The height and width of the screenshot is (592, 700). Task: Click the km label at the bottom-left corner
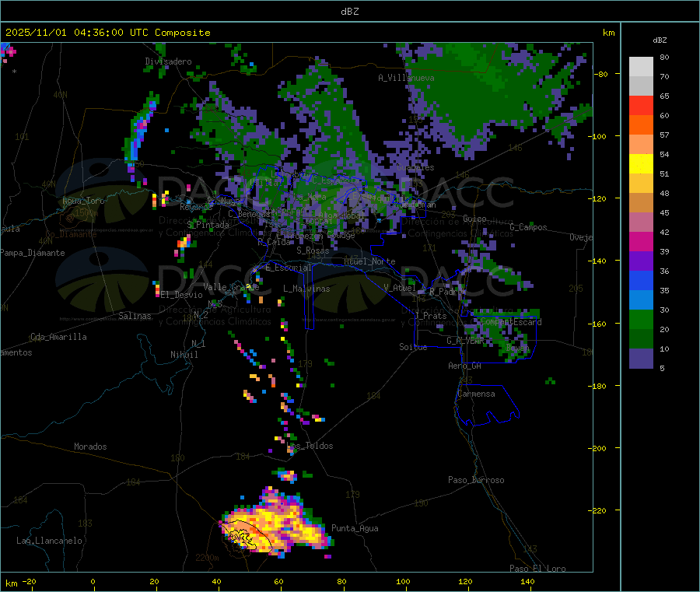(x=11, y=583)
